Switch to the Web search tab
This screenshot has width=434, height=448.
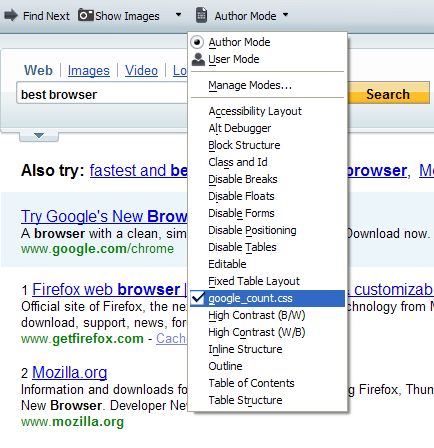pos(38,70)
